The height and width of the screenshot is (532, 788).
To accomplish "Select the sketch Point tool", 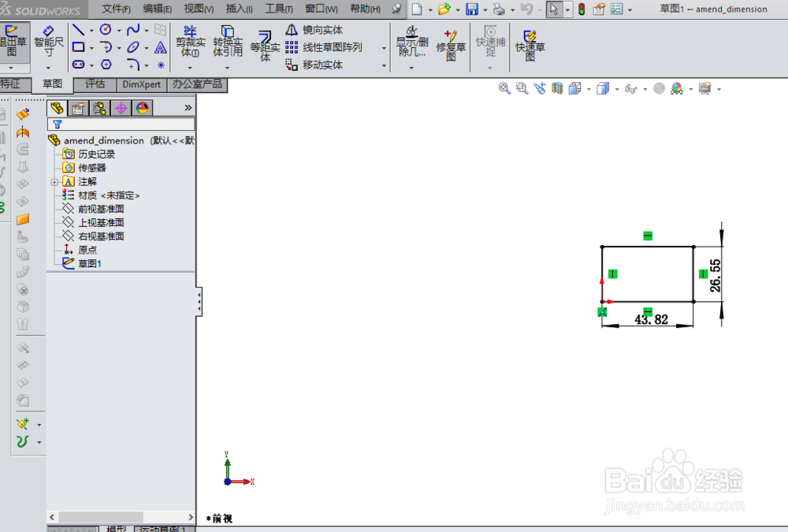I will 161,65.
